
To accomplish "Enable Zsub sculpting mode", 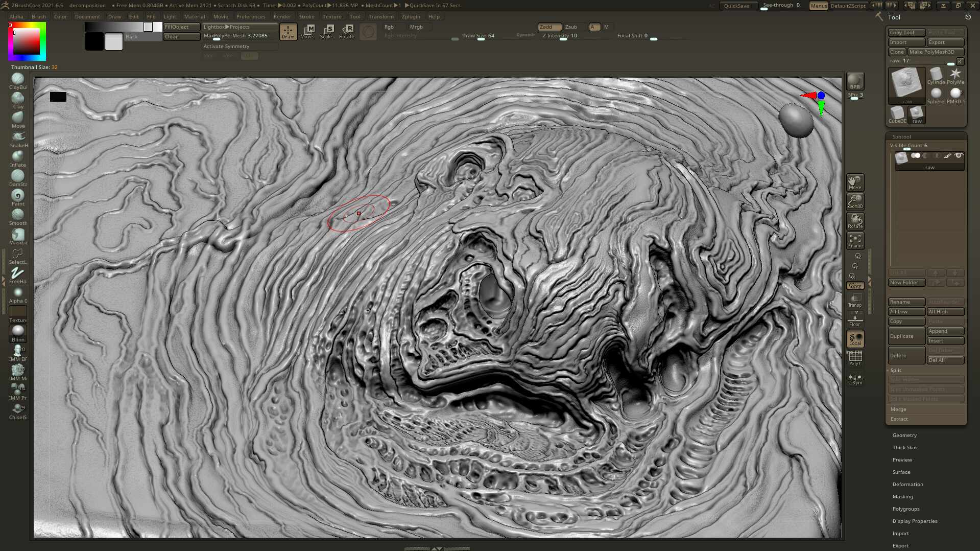I will [x=572, y=27].
